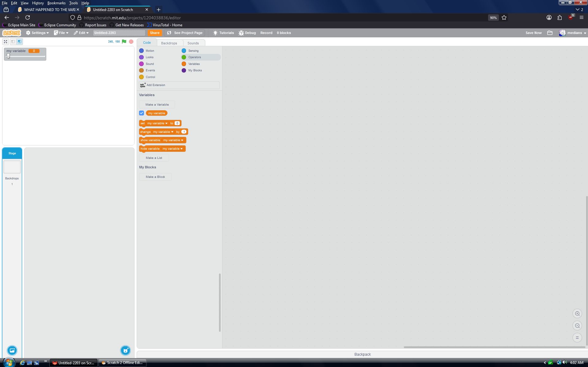The image size is (588, 367).
Task: Switch to the Sounds tab
Action: [x=193, y=43]
